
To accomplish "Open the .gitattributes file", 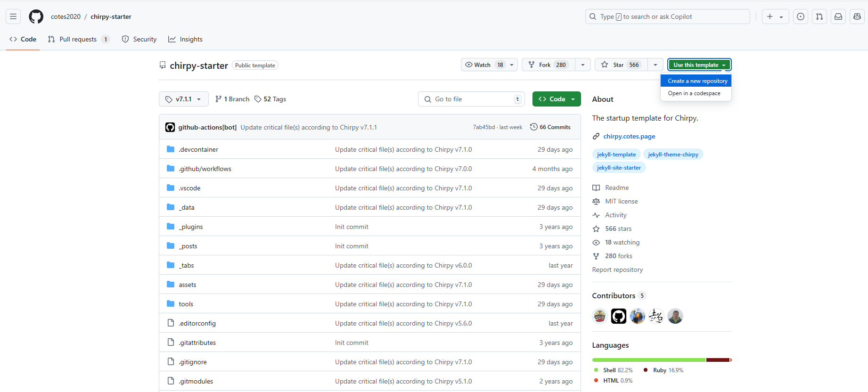I will click(x=197, y=343).
